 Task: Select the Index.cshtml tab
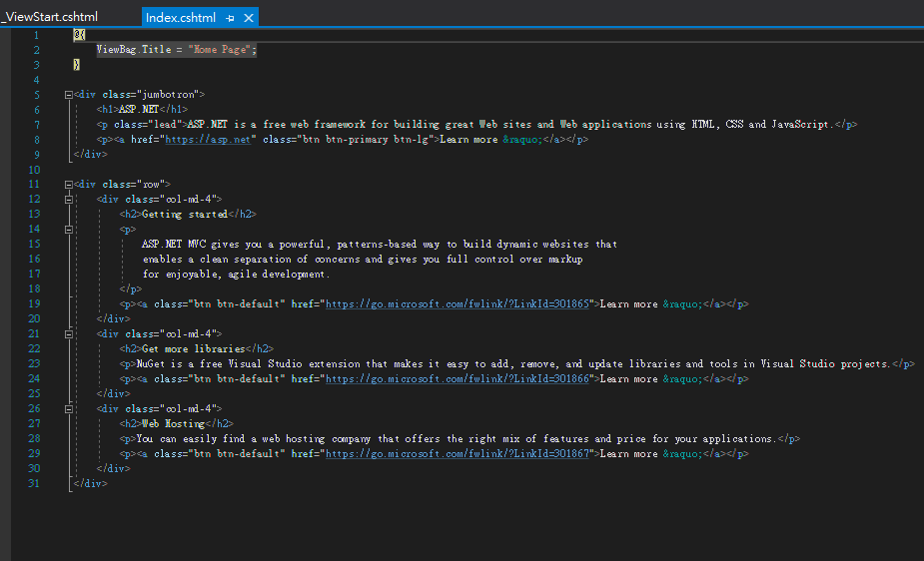click(181, 18)
